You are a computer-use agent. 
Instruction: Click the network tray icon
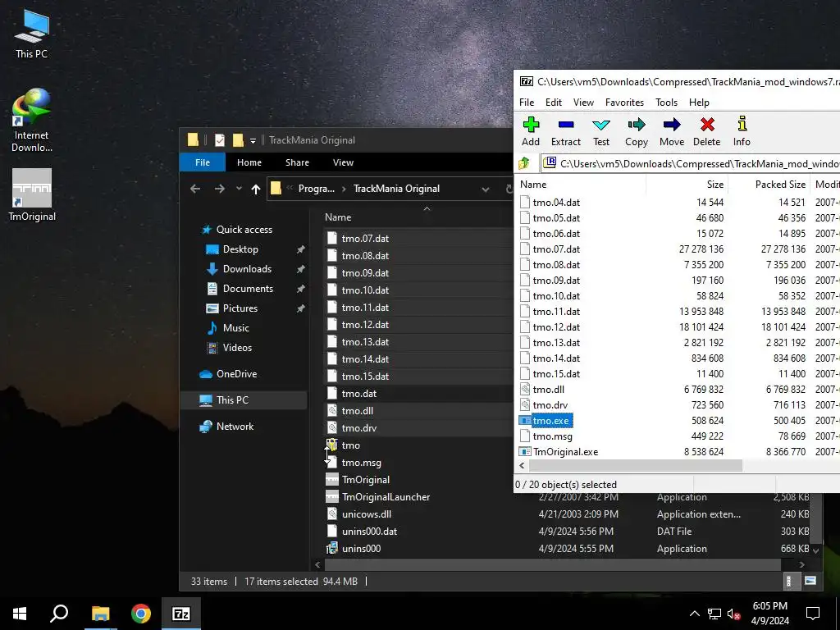[714, 614]
